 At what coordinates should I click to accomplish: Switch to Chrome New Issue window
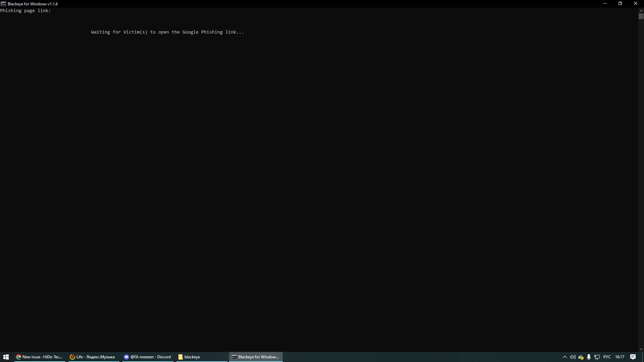point(40,357)
